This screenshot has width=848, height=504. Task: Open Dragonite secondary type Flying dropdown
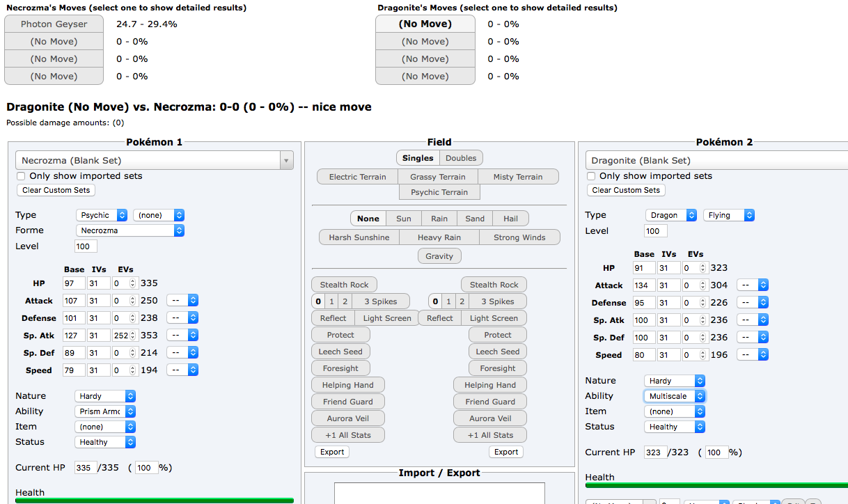[728, 215]
